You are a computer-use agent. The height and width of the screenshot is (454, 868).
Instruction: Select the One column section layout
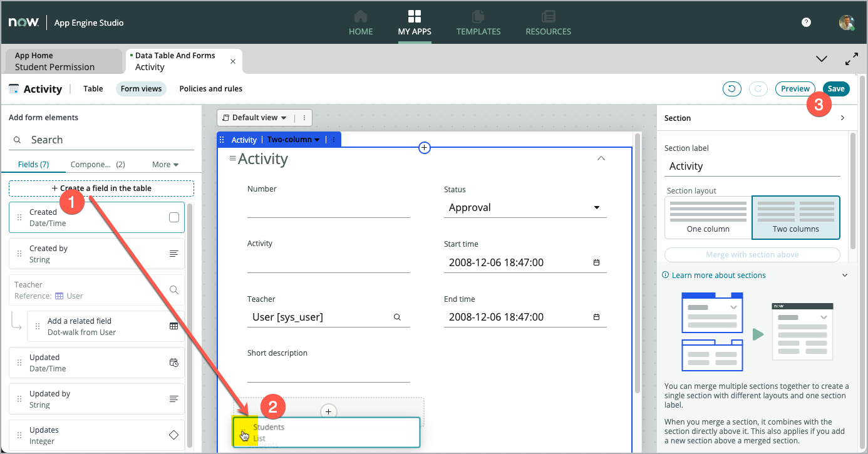[708, 217]
